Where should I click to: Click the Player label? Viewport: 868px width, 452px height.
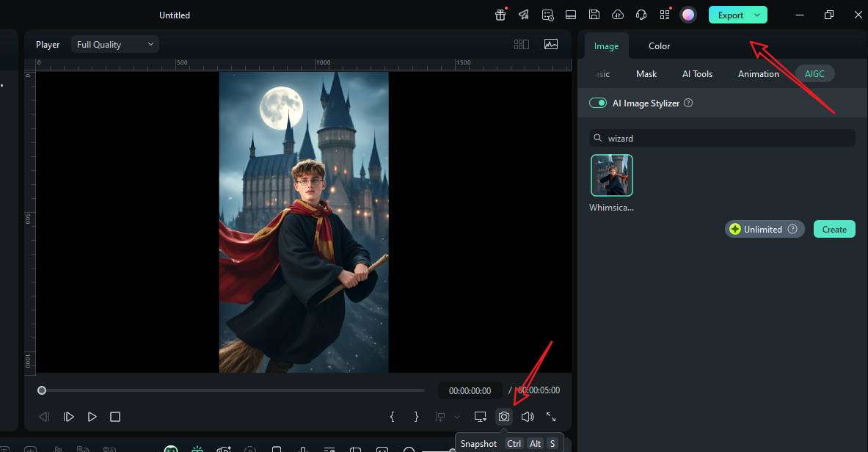(x=48, y=44)
